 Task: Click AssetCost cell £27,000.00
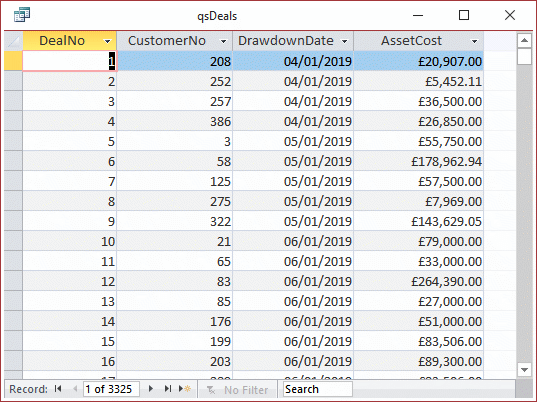coord(419,301)
